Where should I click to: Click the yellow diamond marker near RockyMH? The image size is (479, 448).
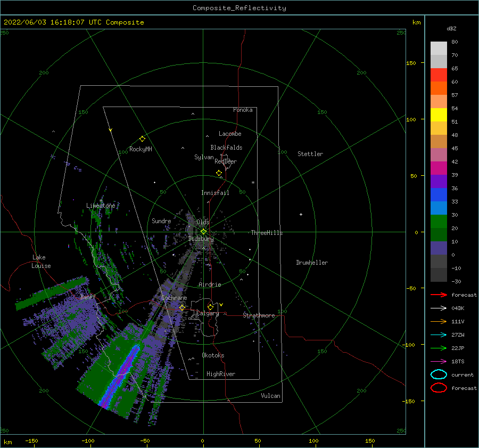click(142, 139)
